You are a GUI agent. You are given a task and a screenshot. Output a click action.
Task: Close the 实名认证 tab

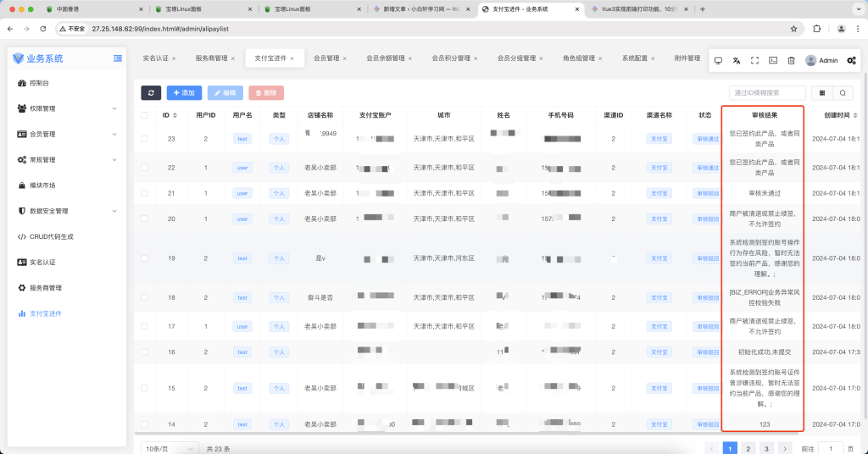coord(174,58)
